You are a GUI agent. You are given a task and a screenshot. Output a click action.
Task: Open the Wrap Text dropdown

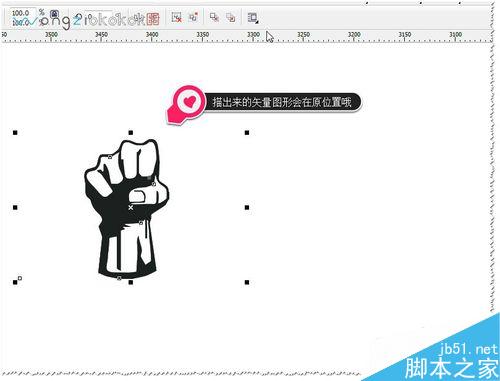(253, 18)
